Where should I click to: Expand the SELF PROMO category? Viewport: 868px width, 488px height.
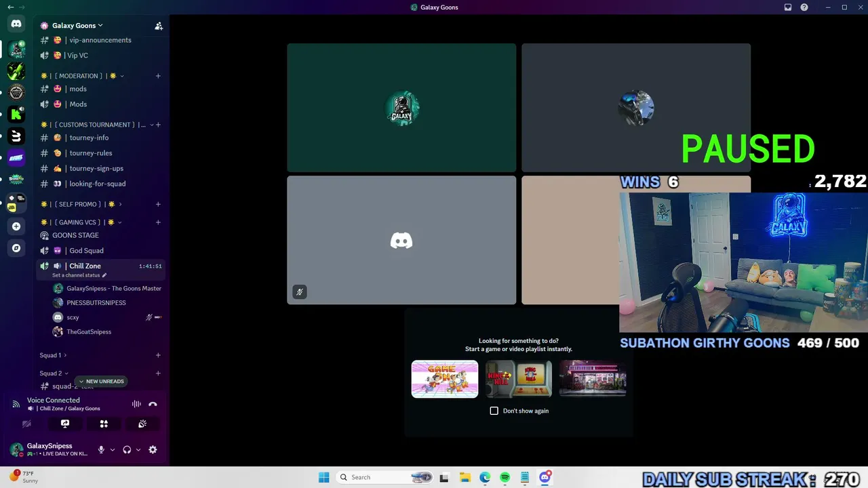tap(120, 204)
